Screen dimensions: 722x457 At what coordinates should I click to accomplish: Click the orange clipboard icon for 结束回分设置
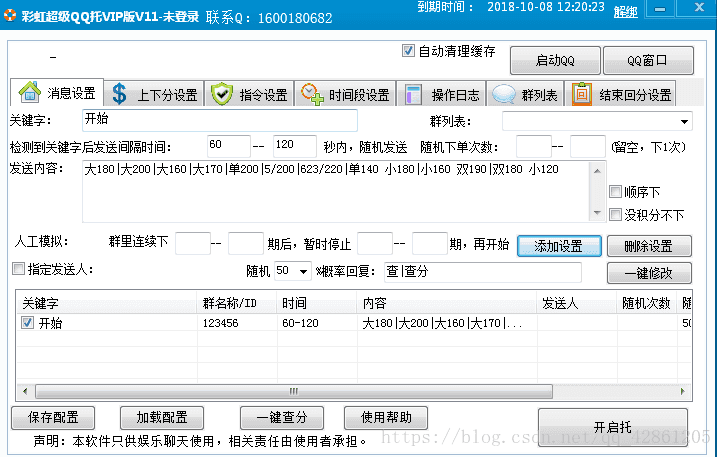582,94
